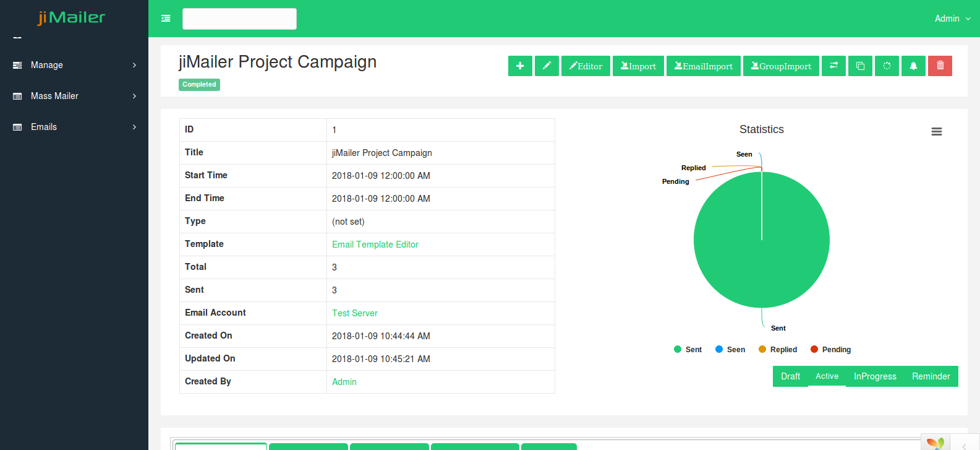Click the Title value cell in table

(440, 153)
